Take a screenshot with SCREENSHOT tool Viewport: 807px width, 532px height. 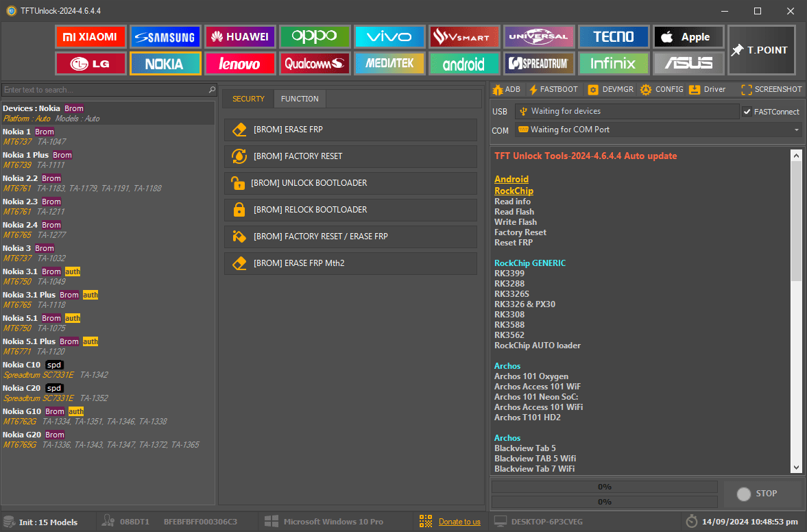[x=771, y=89]
